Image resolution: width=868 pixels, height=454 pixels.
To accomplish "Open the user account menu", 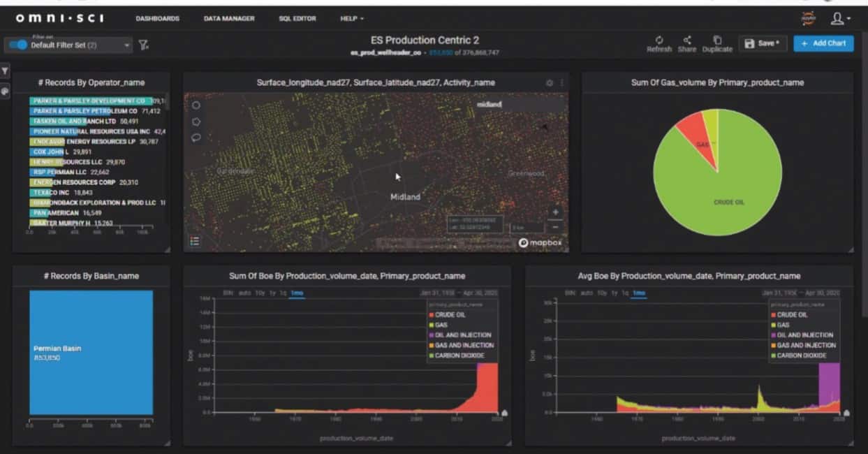I will (x=840, y=19).
